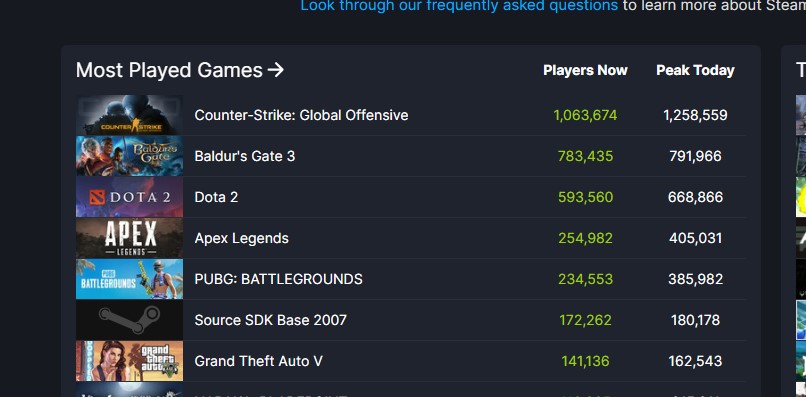Select the Dota 2 game name
806x397 pixels.
(216, 197)
